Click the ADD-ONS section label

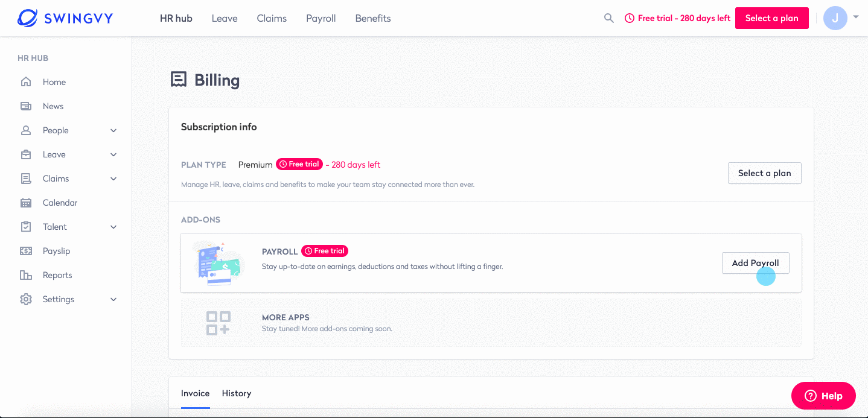[200, 220]
